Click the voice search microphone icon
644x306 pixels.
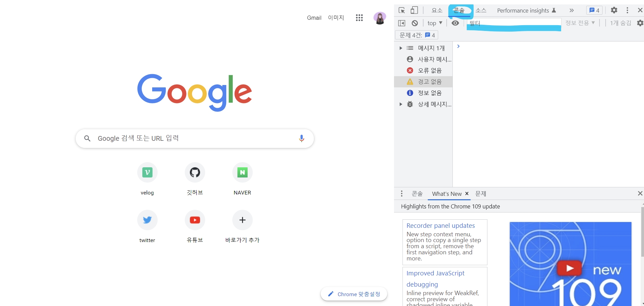tap(301, 138)
